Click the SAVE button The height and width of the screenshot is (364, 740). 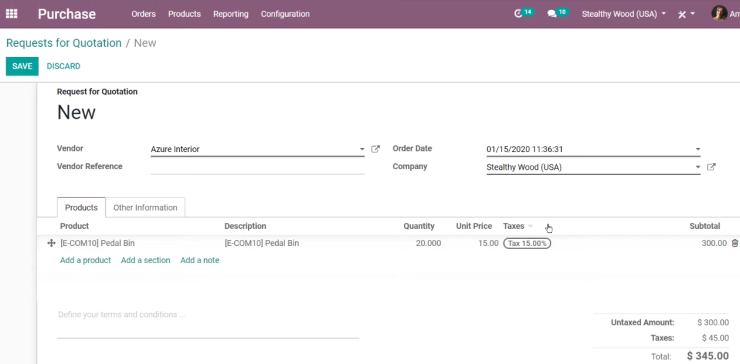tap(22, 66)
